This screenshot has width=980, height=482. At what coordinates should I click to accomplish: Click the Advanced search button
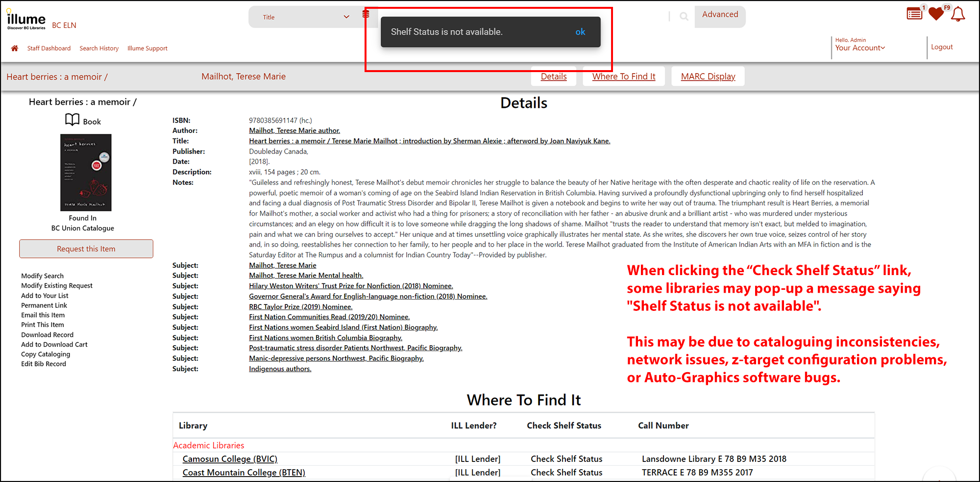(720, 15)
